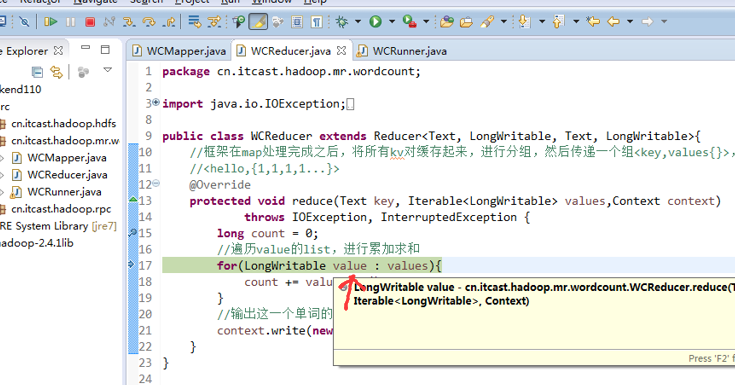Open the Debug launch dropdown arrow

[358, 22]
